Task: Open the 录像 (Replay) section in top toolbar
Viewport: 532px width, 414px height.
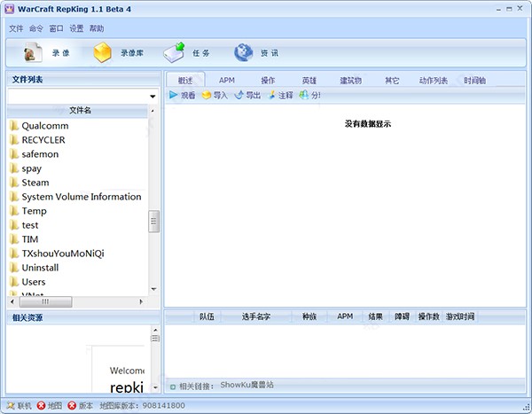Action: (44, 53)
